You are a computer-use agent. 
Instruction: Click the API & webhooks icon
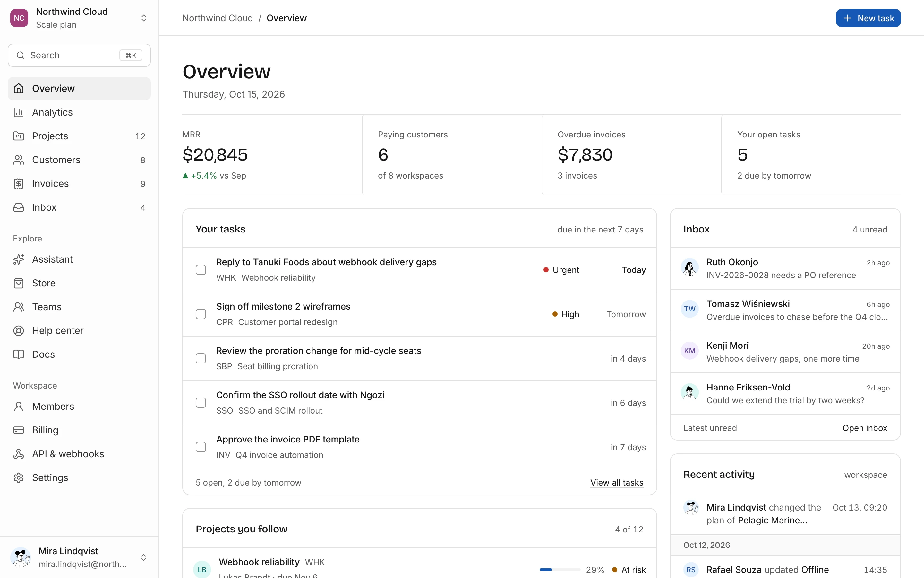(18, 454)
